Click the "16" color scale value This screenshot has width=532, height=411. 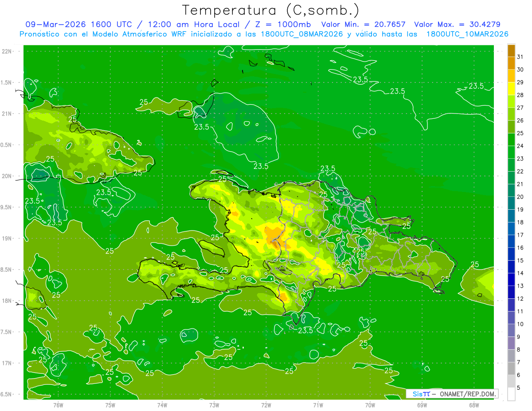pyautogui.click(x=520, y=247)
